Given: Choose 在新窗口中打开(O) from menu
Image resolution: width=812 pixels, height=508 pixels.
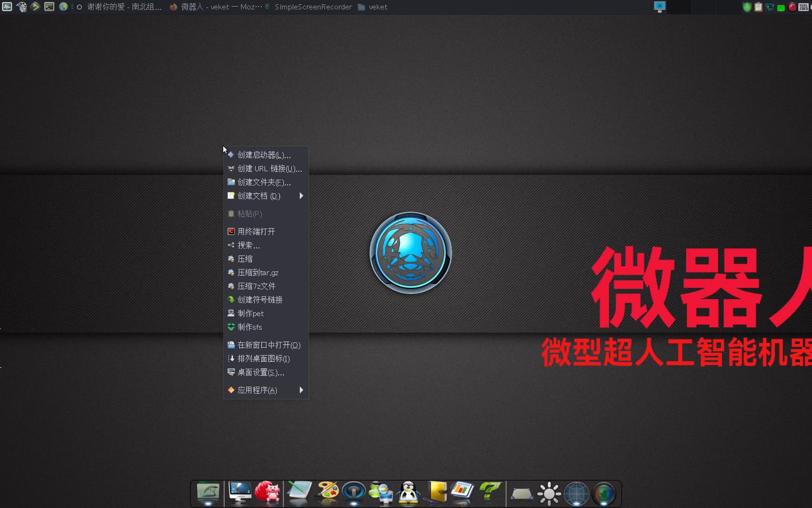Looking at the screenshot, I should 266,345.
